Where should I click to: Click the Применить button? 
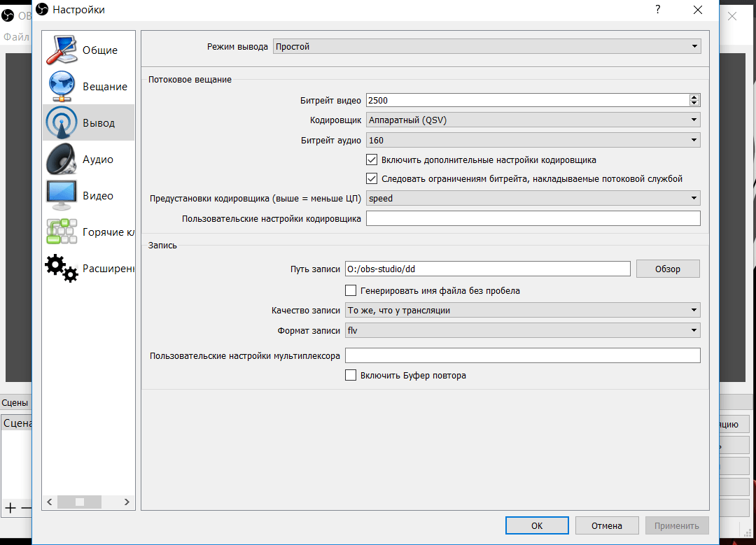[x=677, y=525]
